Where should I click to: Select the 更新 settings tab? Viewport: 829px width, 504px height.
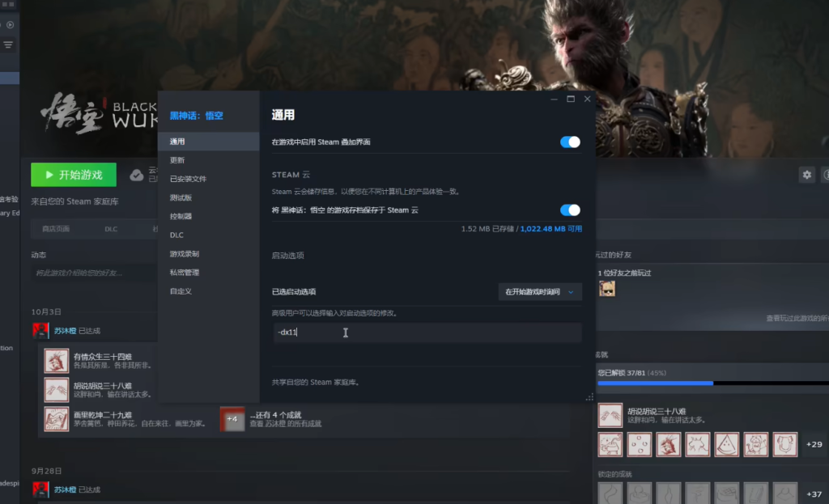(177, 160)
